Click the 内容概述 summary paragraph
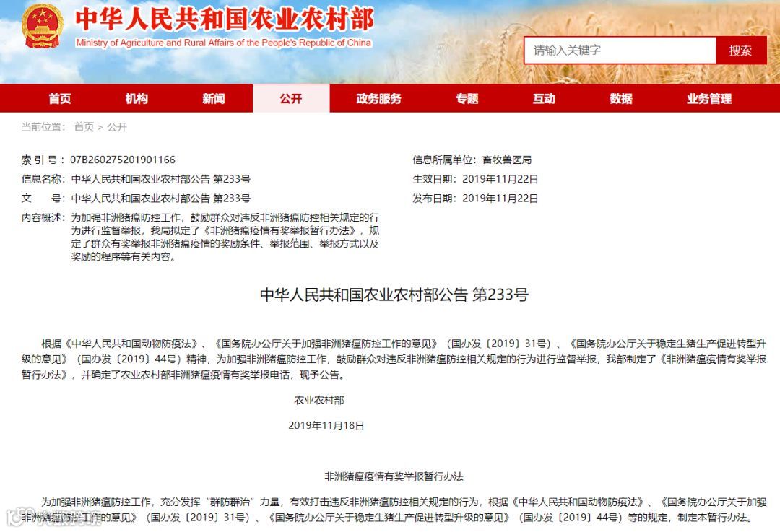 [225, 237]
